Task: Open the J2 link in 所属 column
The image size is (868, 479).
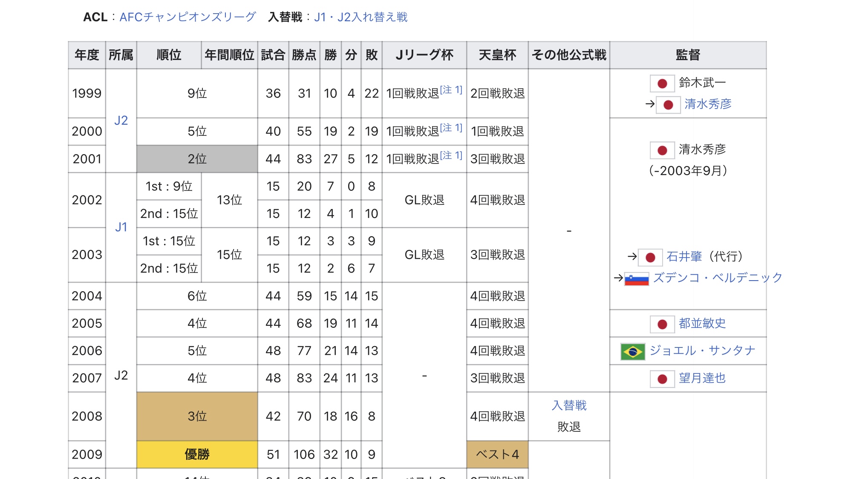Action: tap(121, 120)
